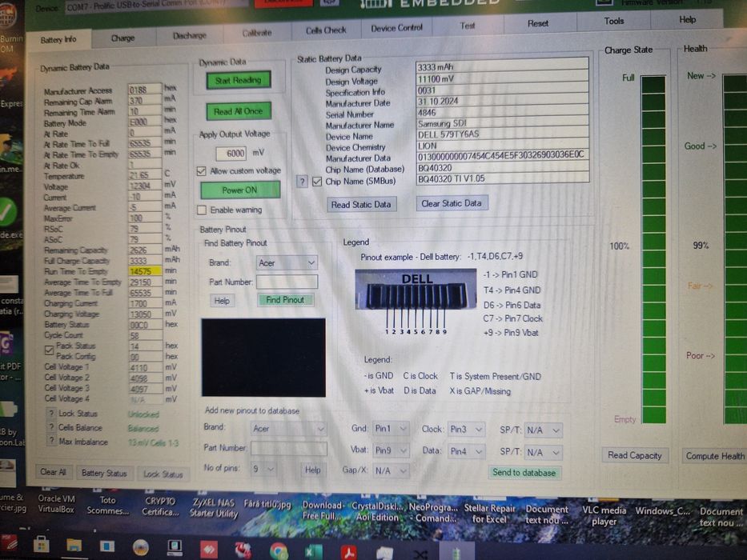This screenshot has width=747, height=560.
Task: Open the disc-shaped app in the taskbar
Action: (x=141, y=547)
